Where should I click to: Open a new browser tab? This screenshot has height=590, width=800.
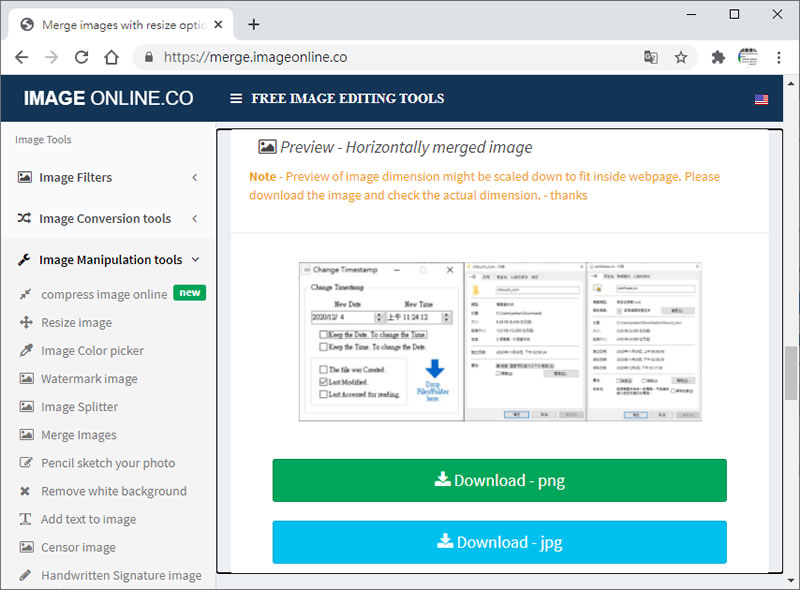(x=254, y=24)
